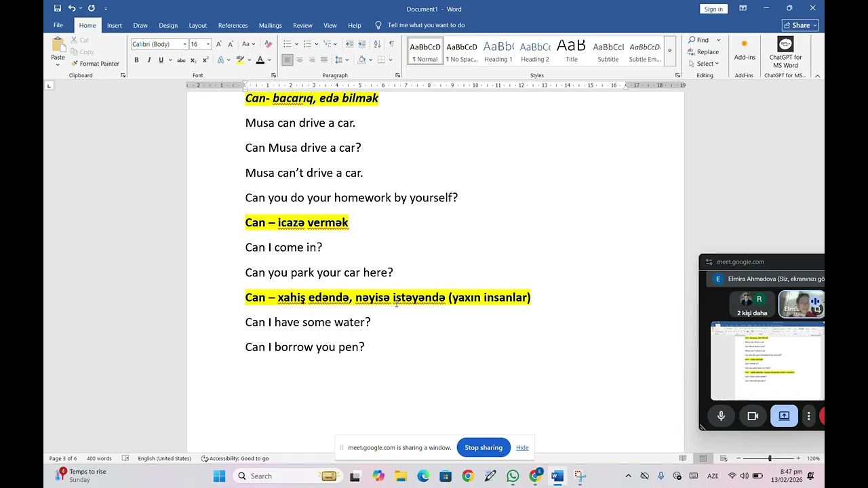Image resolution: width=868 pixels, height=488 pixels.
Task: Open WhatsApp from the taskbar
Action: [513, 476]
